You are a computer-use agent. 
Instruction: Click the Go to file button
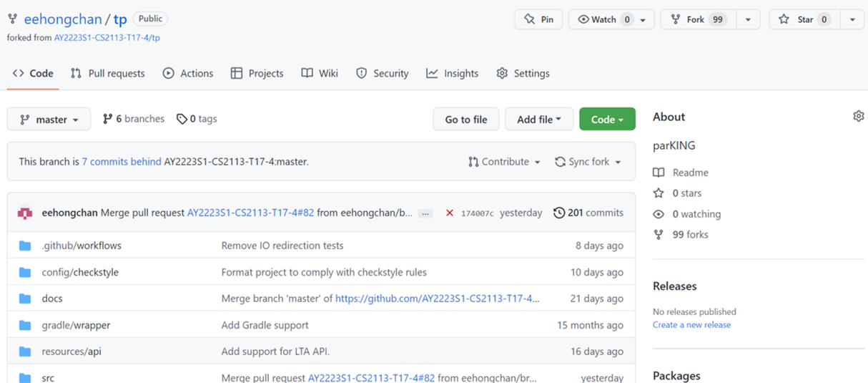click(466, 120)
